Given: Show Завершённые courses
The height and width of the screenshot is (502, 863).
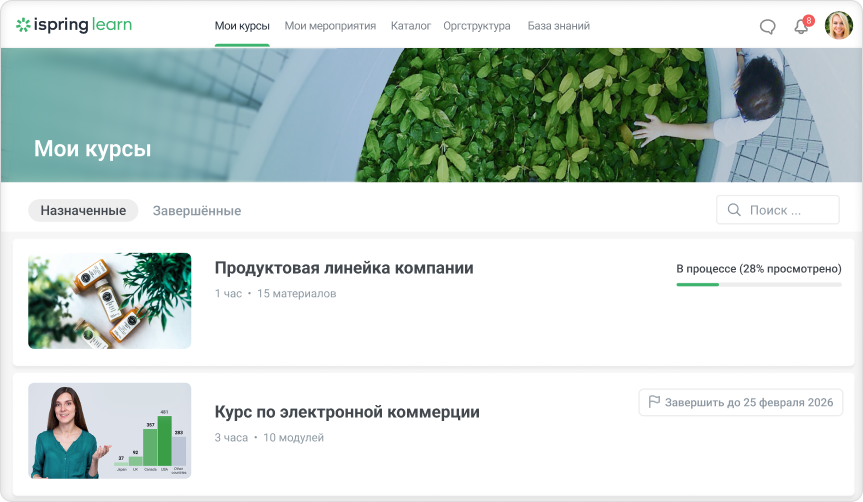Looking at the screenshot, I should (x=197, y=211).
